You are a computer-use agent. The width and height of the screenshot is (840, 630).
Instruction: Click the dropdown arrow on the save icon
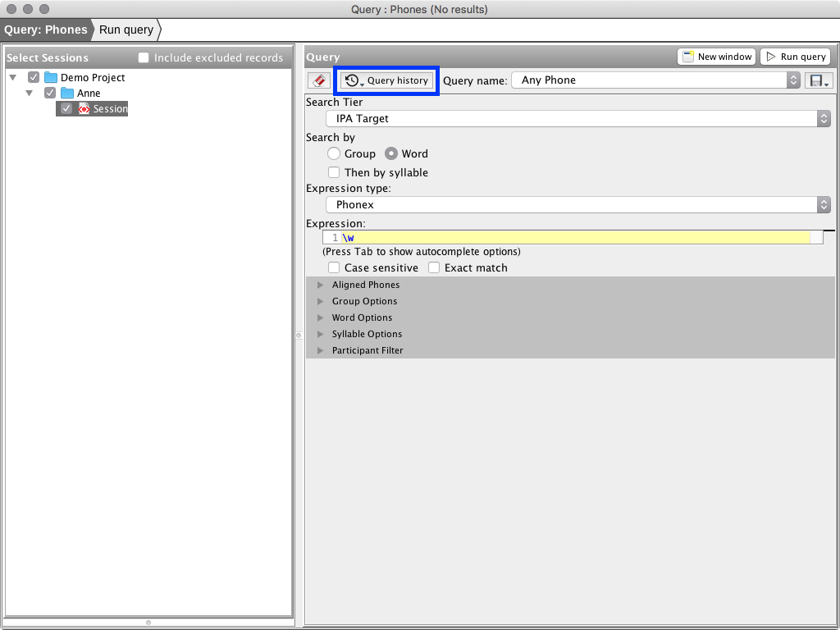coord(824,83)
